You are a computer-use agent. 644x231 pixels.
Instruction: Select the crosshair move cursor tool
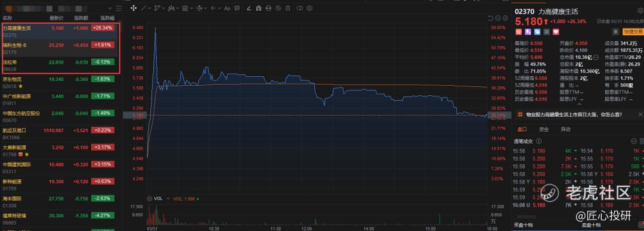(134, 8)
